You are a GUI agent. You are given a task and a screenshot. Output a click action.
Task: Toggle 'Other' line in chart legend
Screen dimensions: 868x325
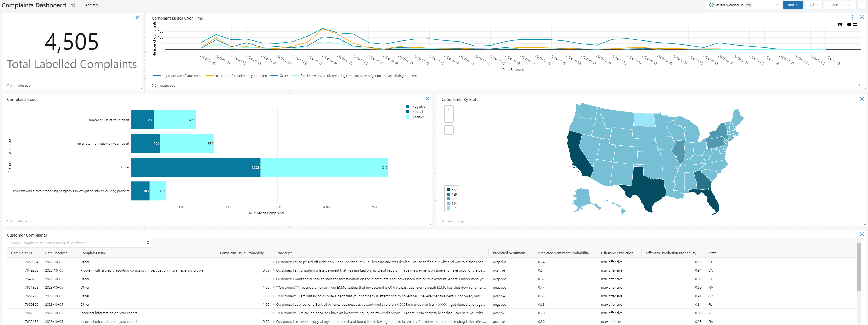click(283, 75)
